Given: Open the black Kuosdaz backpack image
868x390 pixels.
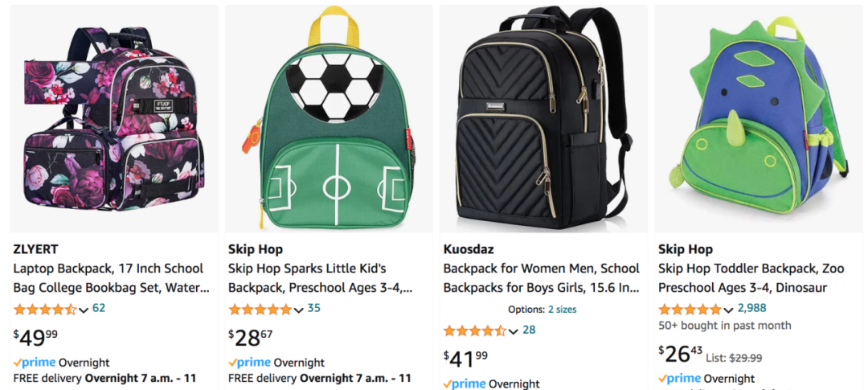Looking at the screenshot, I should point(543,118).
